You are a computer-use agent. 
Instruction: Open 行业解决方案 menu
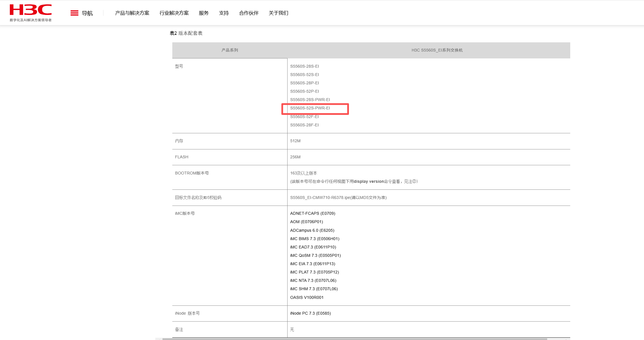174,13
